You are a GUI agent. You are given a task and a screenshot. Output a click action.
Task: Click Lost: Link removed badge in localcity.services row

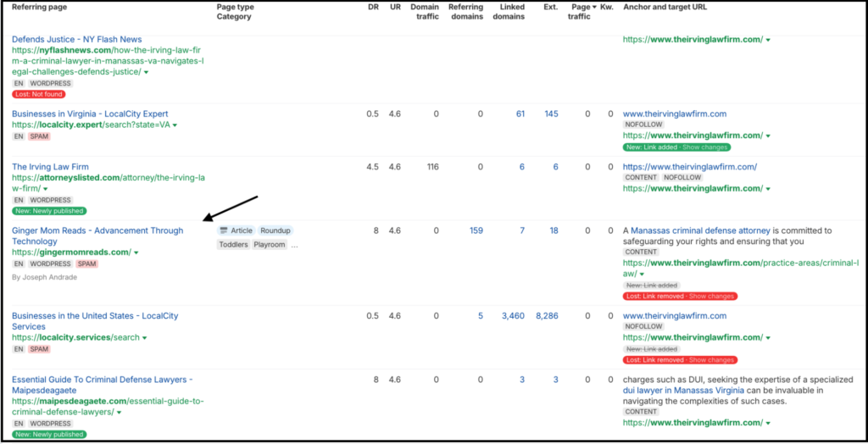pyautogui.click(x=681, y=360)
